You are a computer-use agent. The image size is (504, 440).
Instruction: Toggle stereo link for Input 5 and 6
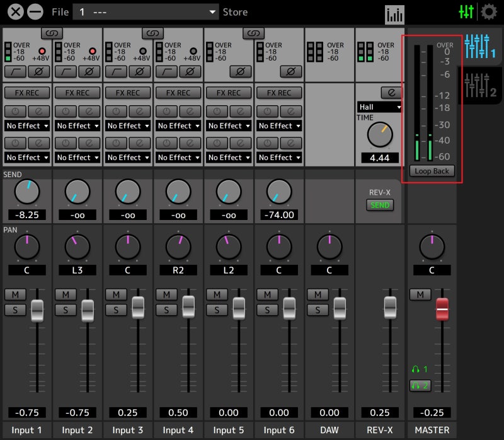254,33
